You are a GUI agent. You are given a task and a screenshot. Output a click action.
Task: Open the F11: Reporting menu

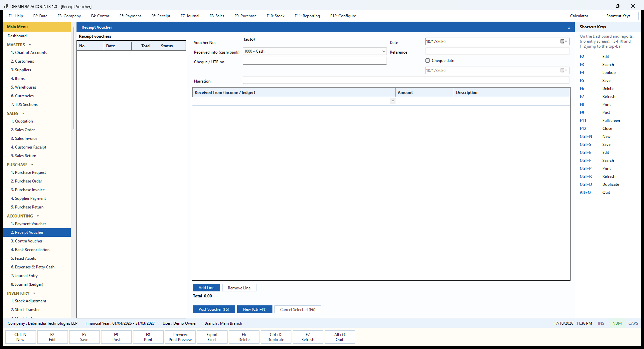pos(307,16)
